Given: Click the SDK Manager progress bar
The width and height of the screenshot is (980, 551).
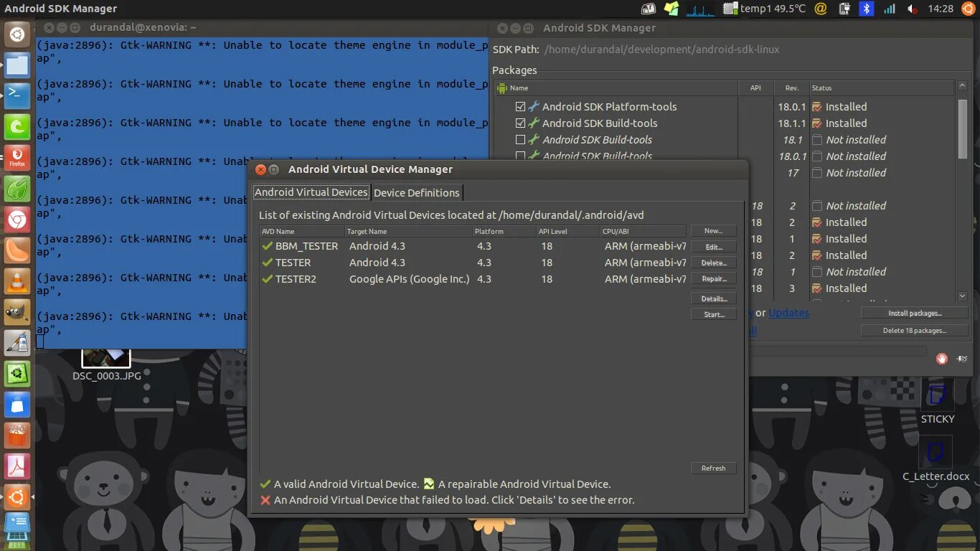Looking at the screenshot, I should pos(838,351).
